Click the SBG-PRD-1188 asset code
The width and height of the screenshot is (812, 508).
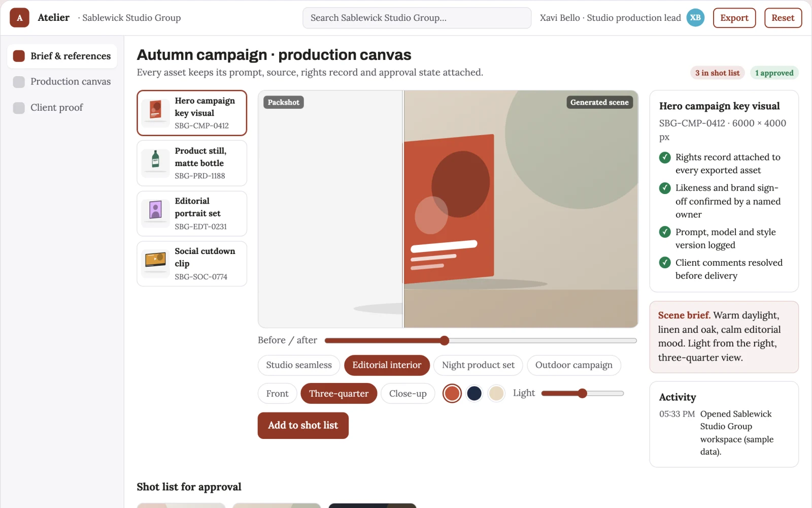click(x=200, y=176)
